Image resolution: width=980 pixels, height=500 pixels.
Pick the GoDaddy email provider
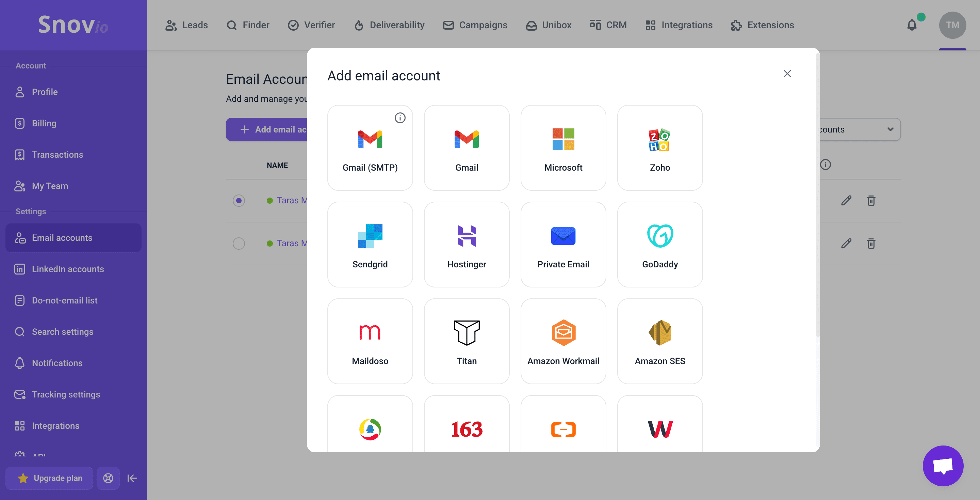click(x=659, y=245)
